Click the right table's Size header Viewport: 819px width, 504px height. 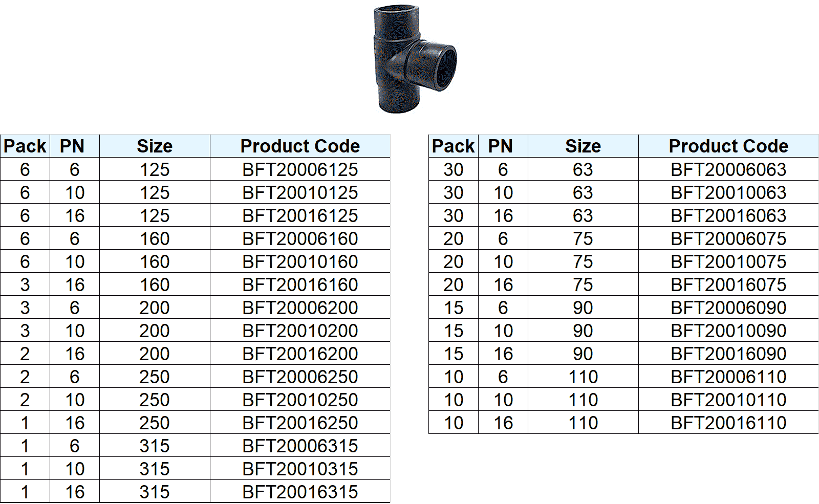[583, 146]
